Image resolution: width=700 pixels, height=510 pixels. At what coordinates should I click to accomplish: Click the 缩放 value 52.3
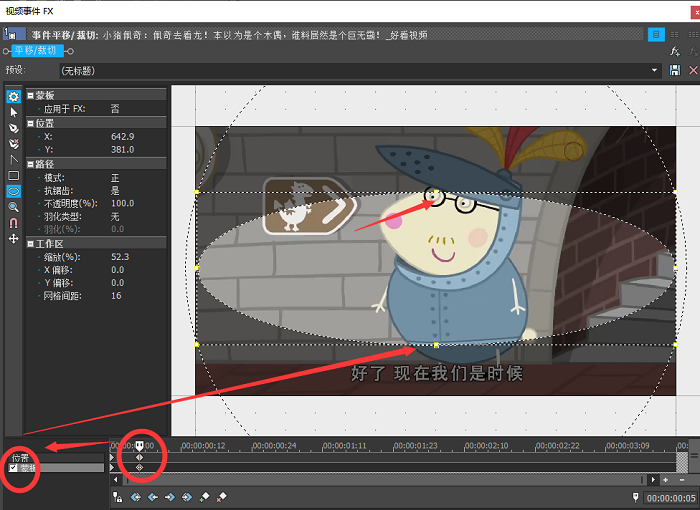click(x=120, y=257)
